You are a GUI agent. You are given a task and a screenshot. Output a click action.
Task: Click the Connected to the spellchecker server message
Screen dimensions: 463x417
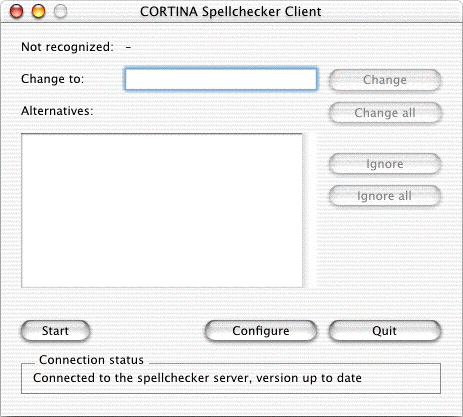click(x=197, y=378)
